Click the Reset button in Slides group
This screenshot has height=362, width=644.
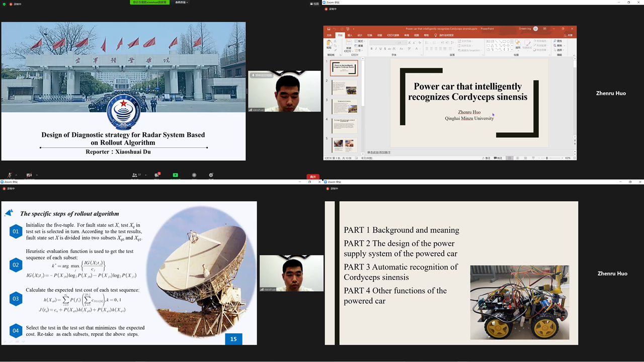point(360,46)
